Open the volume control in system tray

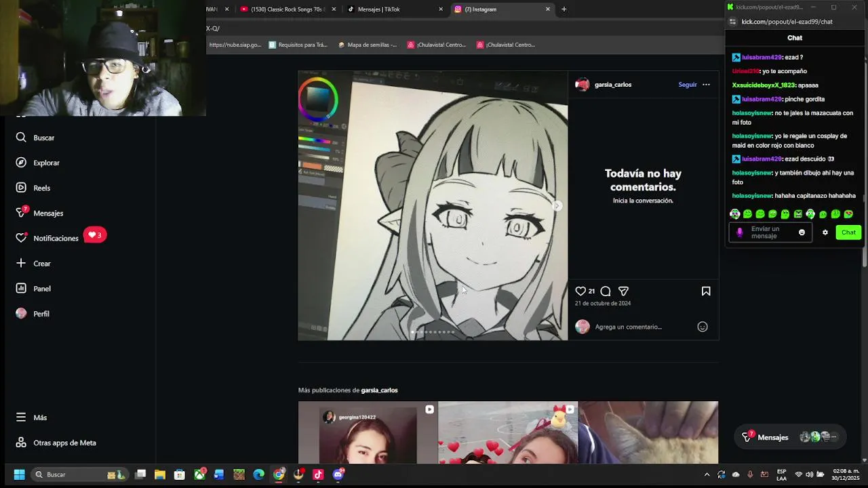tap(810, 474)
